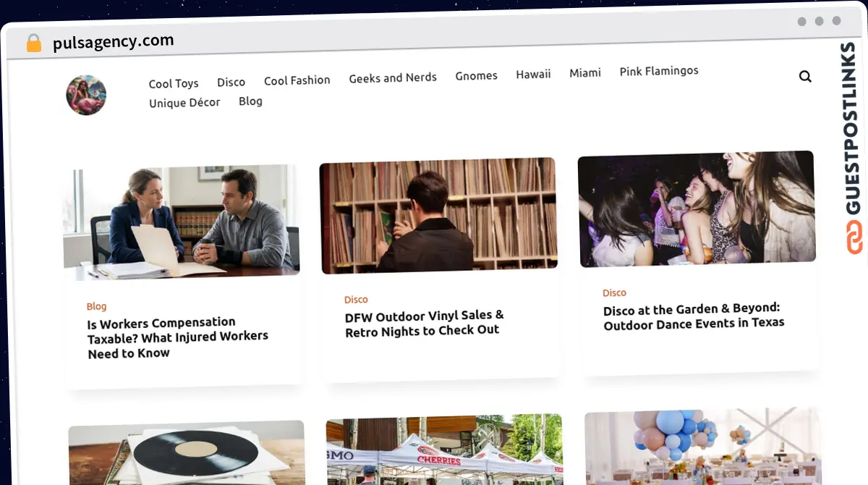
Task: Click the GuestPostLinks chain logo icon
Action: point(854,237)
